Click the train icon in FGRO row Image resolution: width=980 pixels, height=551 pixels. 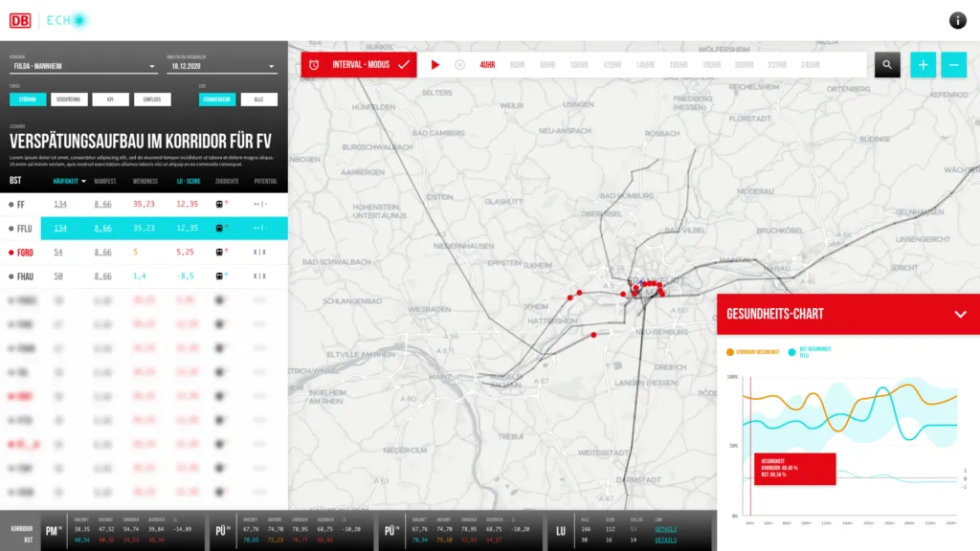[x=219, y=253]
